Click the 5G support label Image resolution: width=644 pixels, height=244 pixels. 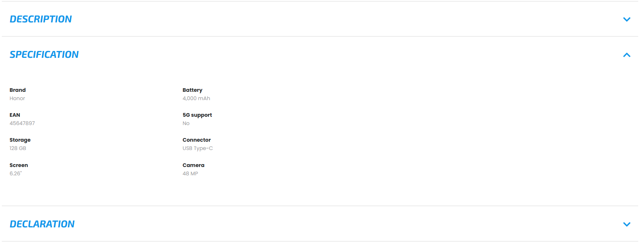pos(197,115)
